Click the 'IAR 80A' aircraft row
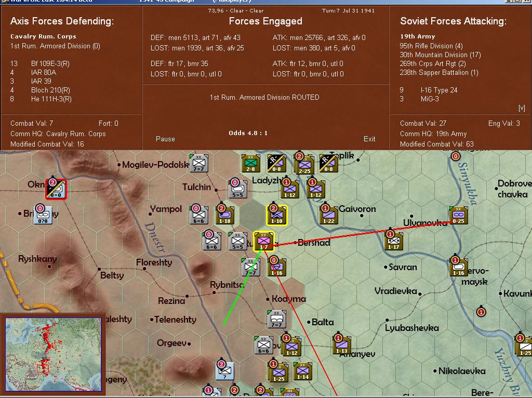Screen dimensions: 532x398 pos(33,72)
